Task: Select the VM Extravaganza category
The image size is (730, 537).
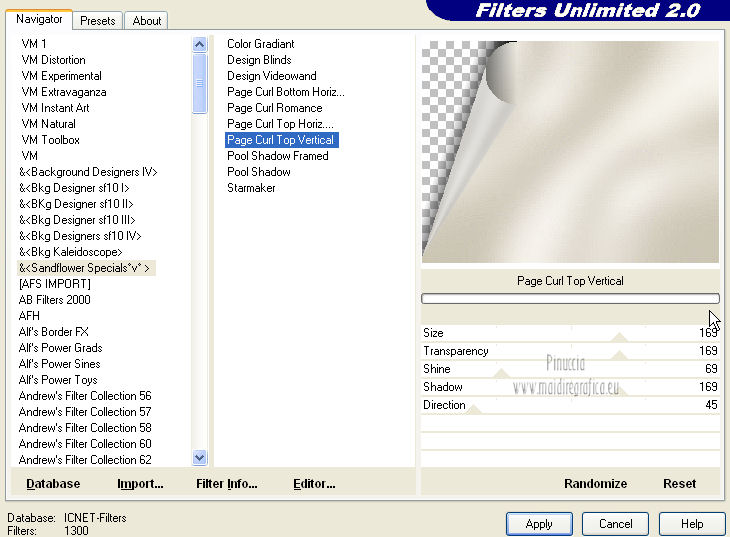Action: [x=64, y=92]
